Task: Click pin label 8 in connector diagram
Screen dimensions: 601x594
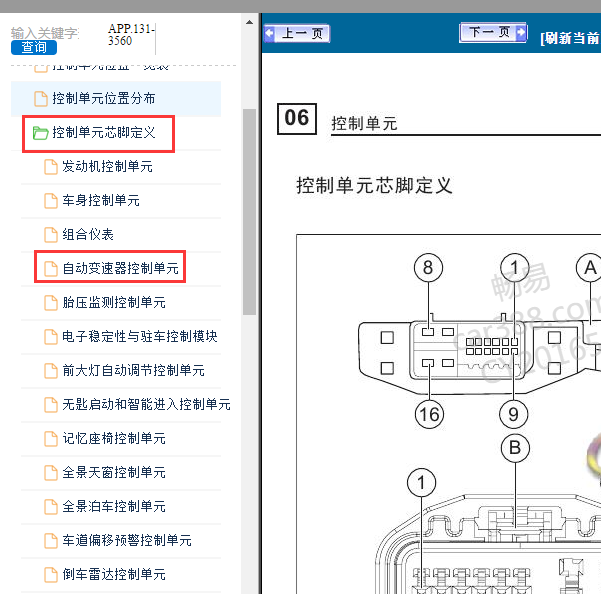Action: tap(428, 267)
